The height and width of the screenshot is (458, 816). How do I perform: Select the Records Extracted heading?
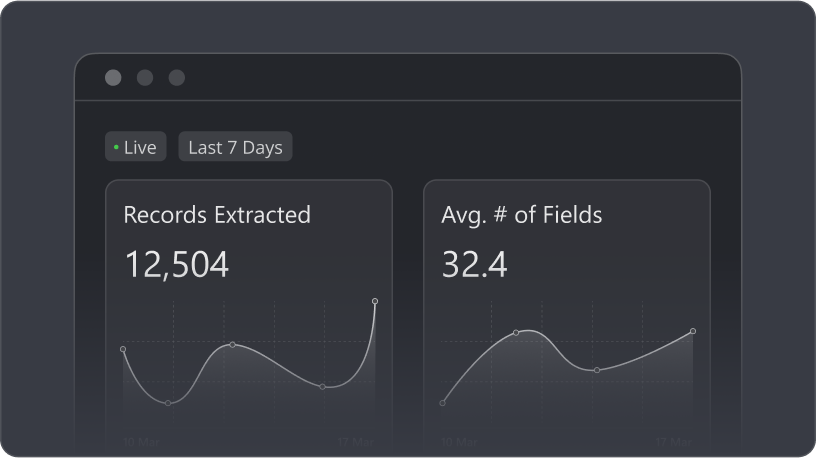(x=217, y=215)
